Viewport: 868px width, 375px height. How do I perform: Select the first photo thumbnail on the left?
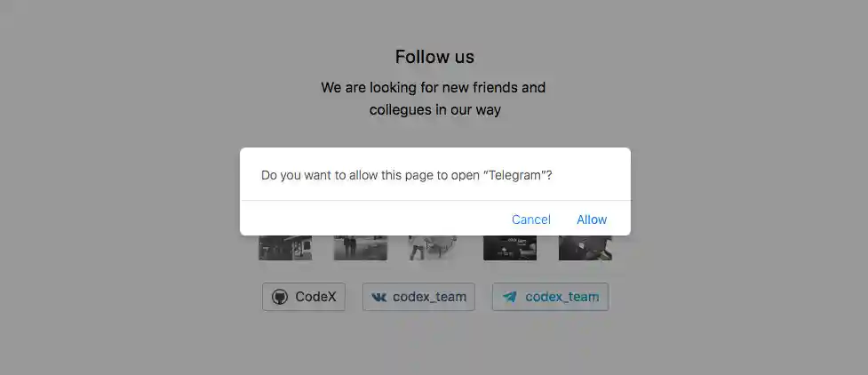pyautogui.click(x=285, y=248)
